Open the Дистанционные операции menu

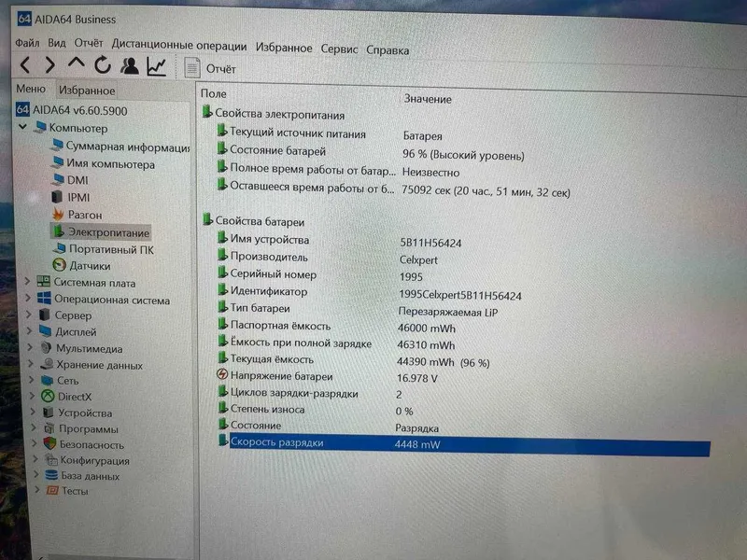[x=179, y=46]
